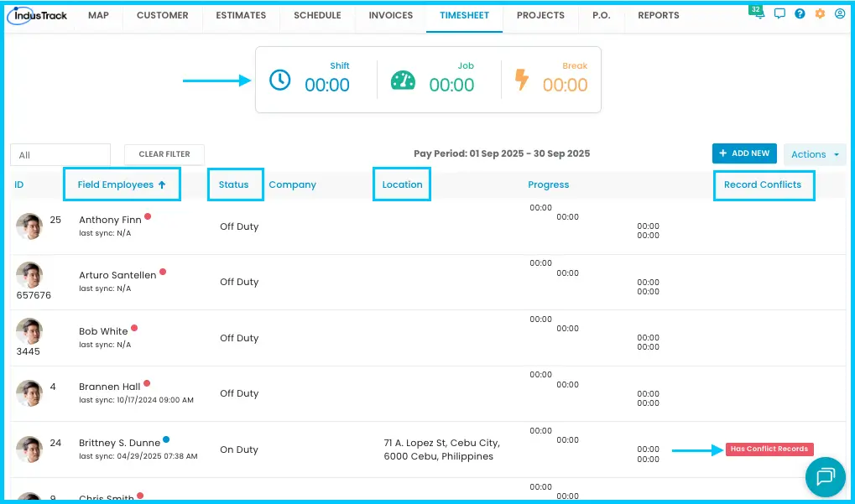
Task: Open the SCHEDULE tab
Action: (x=317, y=15)
